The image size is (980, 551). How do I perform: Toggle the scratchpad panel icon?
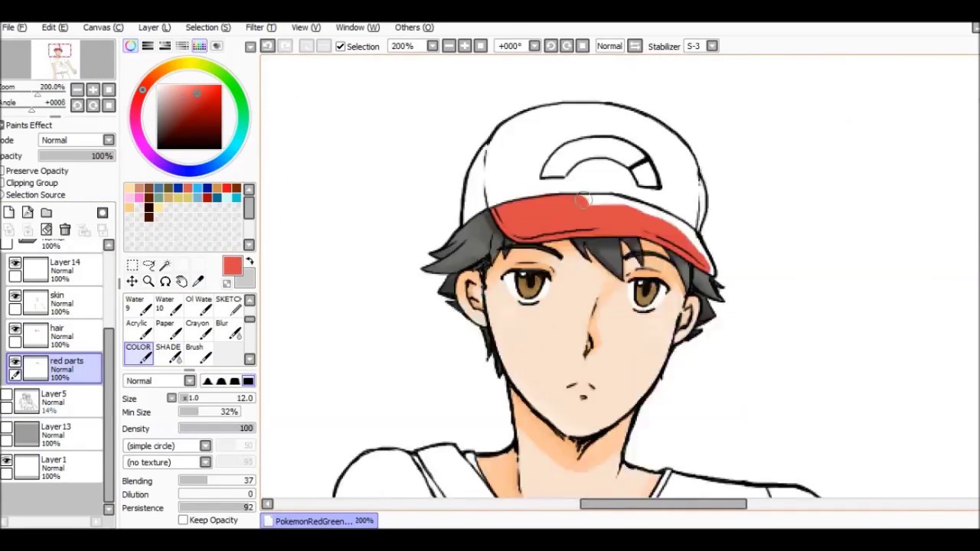217,46
